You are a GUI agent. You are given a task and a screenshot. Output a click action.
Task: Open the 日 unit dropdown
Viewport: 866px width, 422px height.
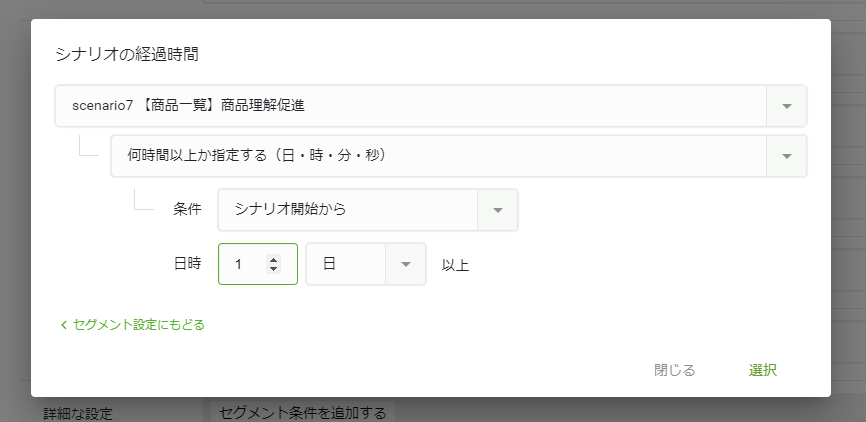(366, 264)
